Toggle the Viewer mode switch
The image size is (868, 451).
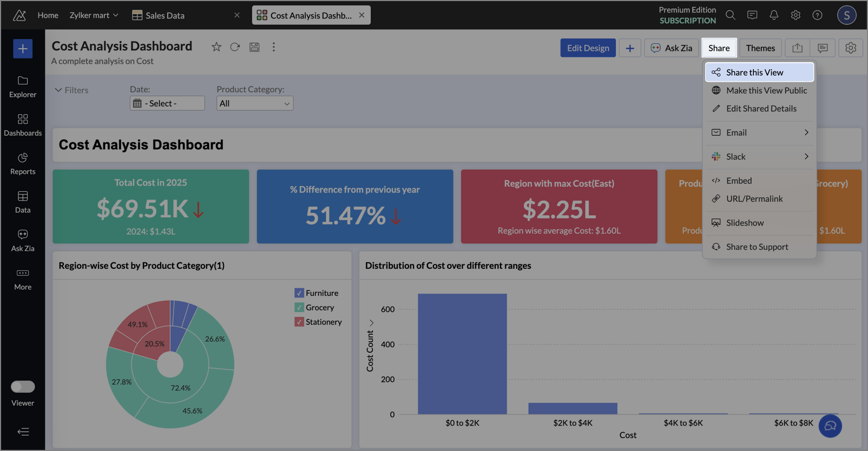(x=23, y=387)
